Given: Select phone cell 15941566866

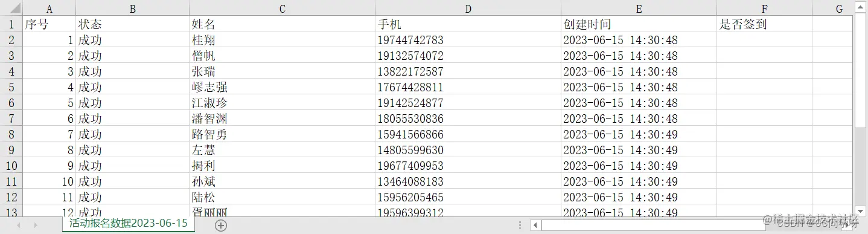Looking at the screenshot, I should pos(468,134).
